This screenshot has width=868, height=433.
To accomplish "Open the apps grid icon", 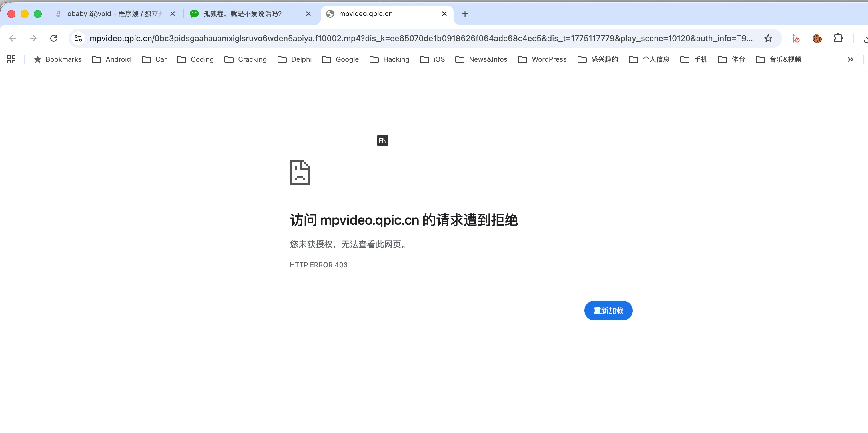I will pyautogui.click(x=11, y=59).
